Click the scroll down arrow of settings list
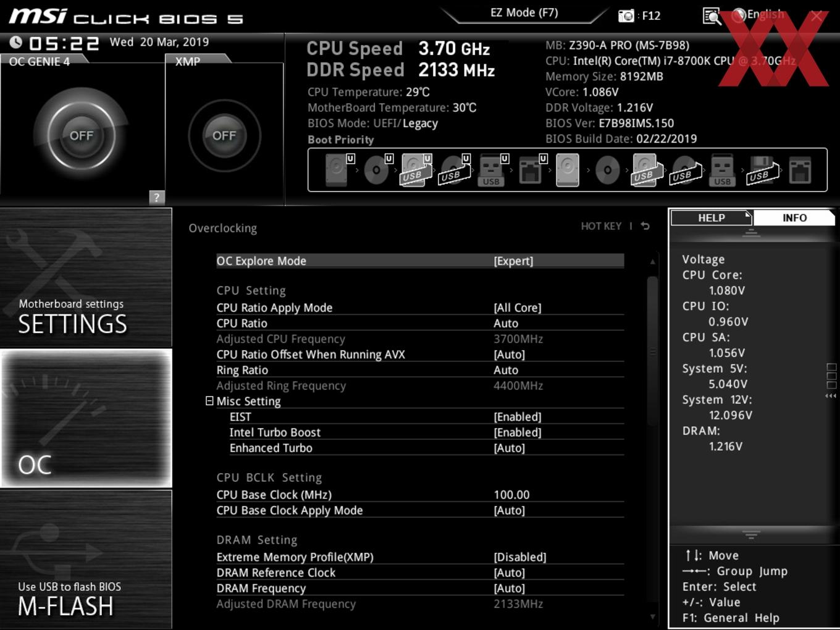The height and width of the screenshot is (630, 840). pyautogui.click(x=653, y=616)
